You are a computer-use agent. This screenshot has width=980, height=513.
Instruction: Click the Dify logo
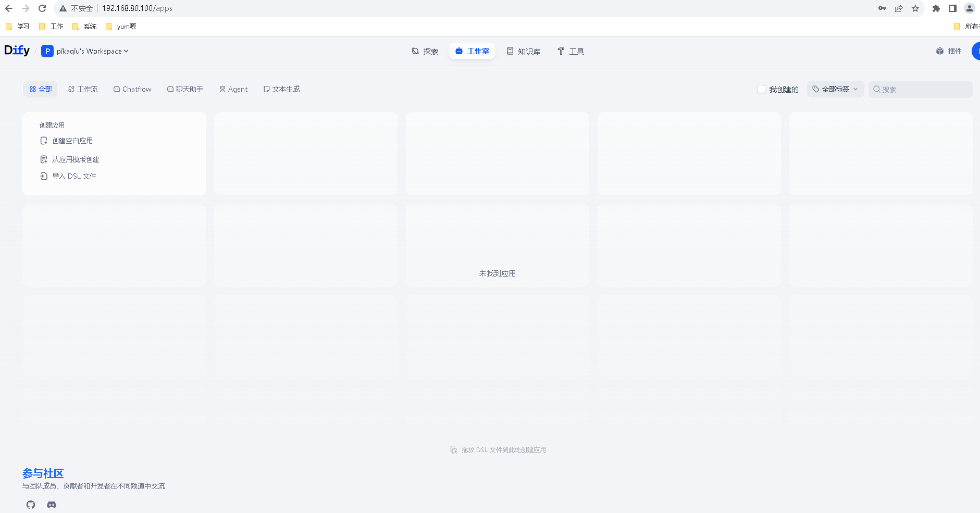pyautogui.click(x=17, y=51)
